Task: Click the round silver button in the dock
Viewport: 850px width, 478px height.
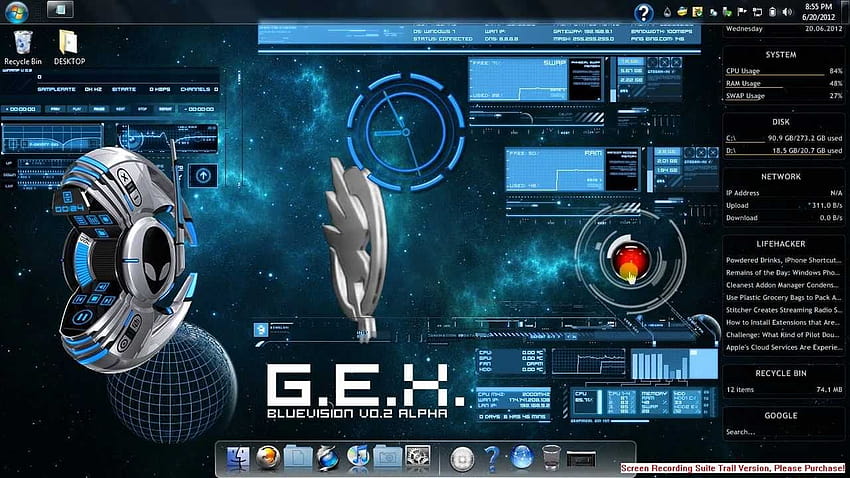Action: [x=462, y=459]
